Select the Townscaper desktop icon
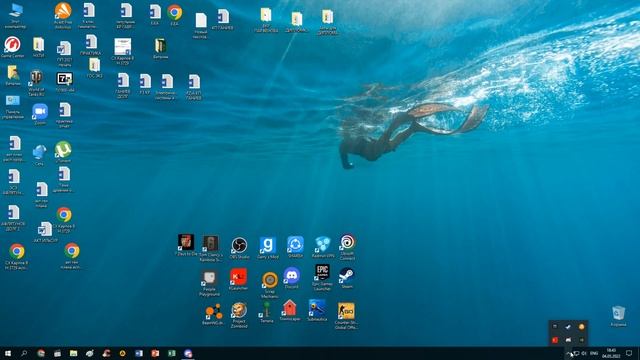The image size is (640, 360). 290,311
